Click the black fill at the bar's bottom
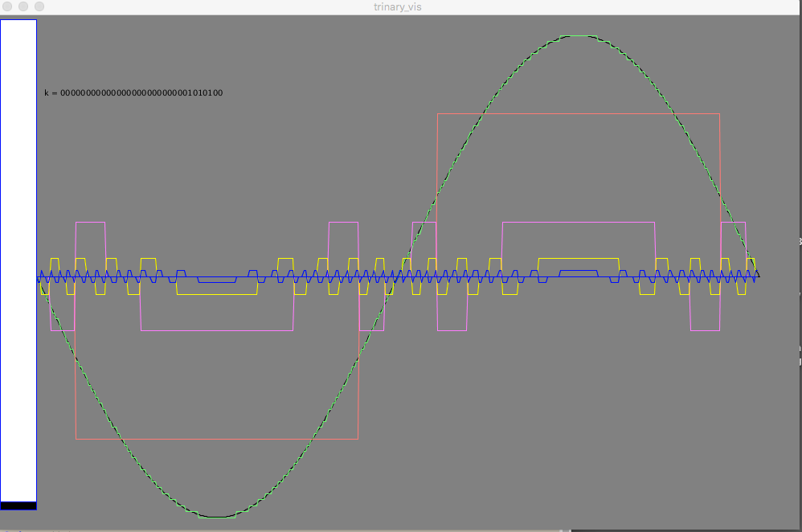802x532 pixels. (18, 505)
